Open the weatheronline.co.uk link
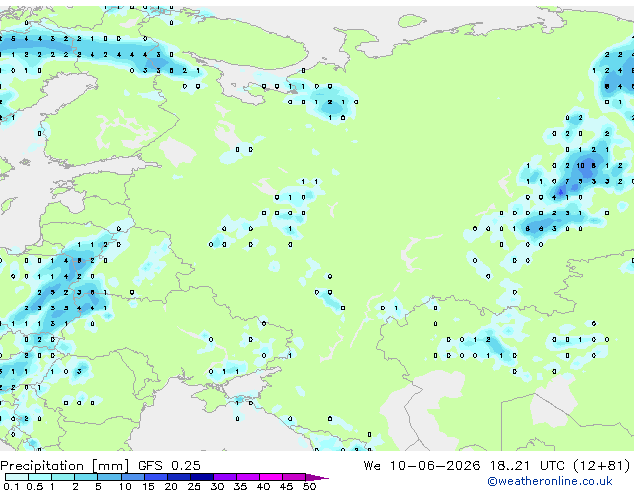This screenshot has height=490, width=634. click(550, 481)
